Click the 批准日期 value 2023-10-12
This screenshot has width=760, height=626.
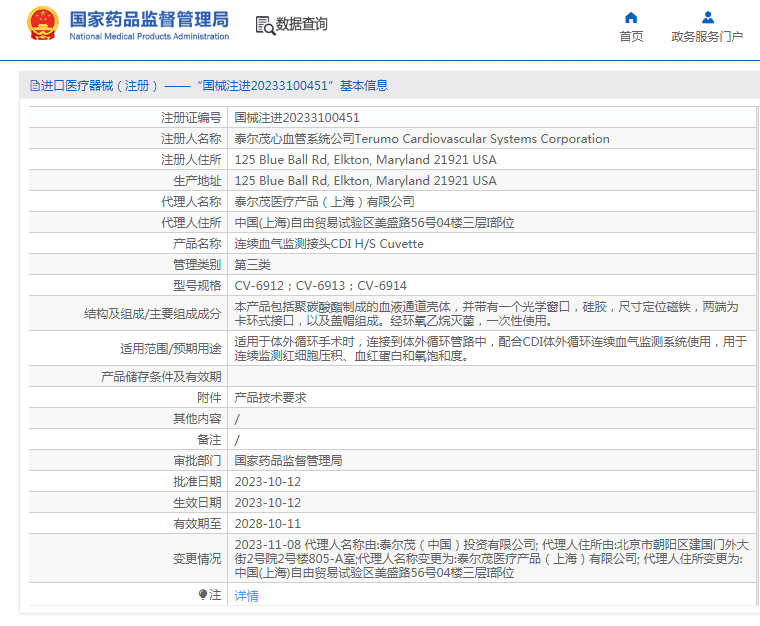click(x=268, y=482)
